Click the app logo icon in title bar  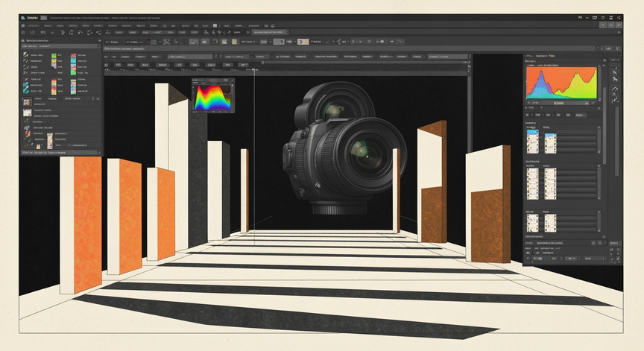coord(23,18)
